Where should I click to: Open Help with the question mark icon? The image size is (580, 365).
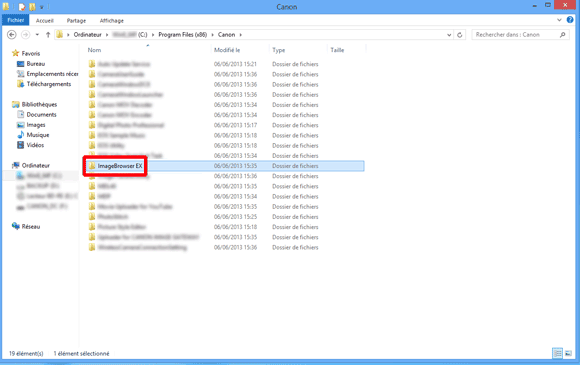(570, 20)
